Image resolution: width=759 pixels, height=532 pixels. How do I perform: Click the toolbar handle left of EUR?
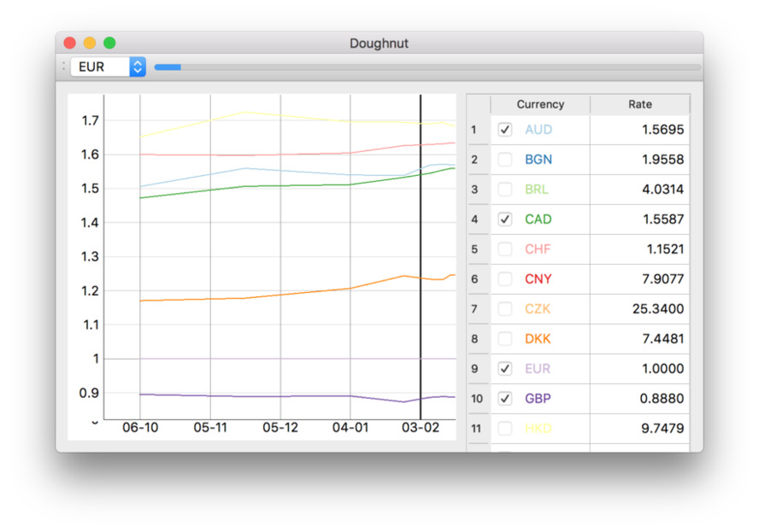(x=63, y=67)
